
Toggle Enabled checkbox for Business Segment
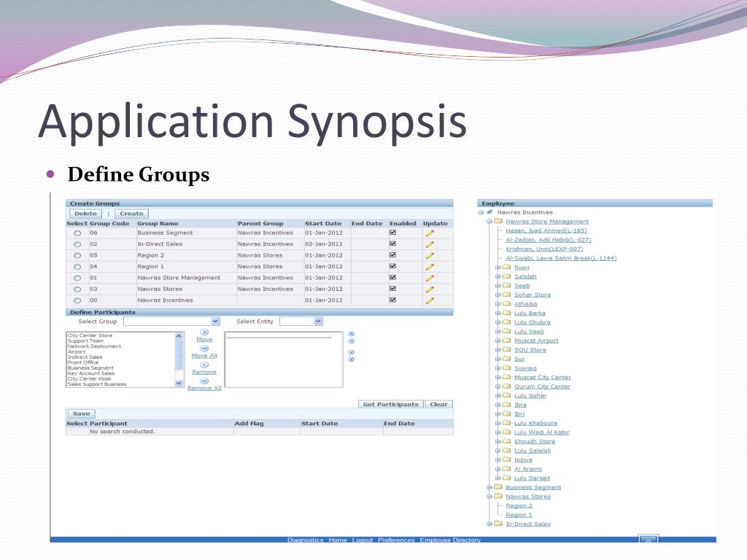click(x=393, y=233)
